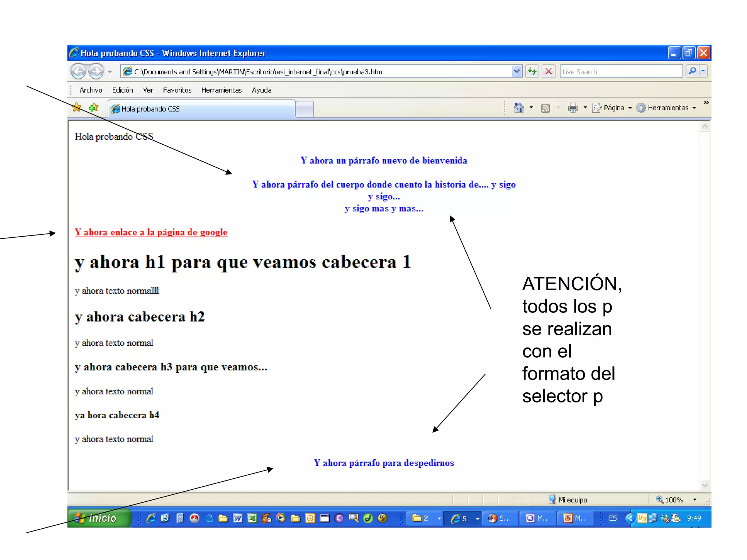747x560 pixels.
Task: Go to the Home page icon
Action: pos(519,108)
